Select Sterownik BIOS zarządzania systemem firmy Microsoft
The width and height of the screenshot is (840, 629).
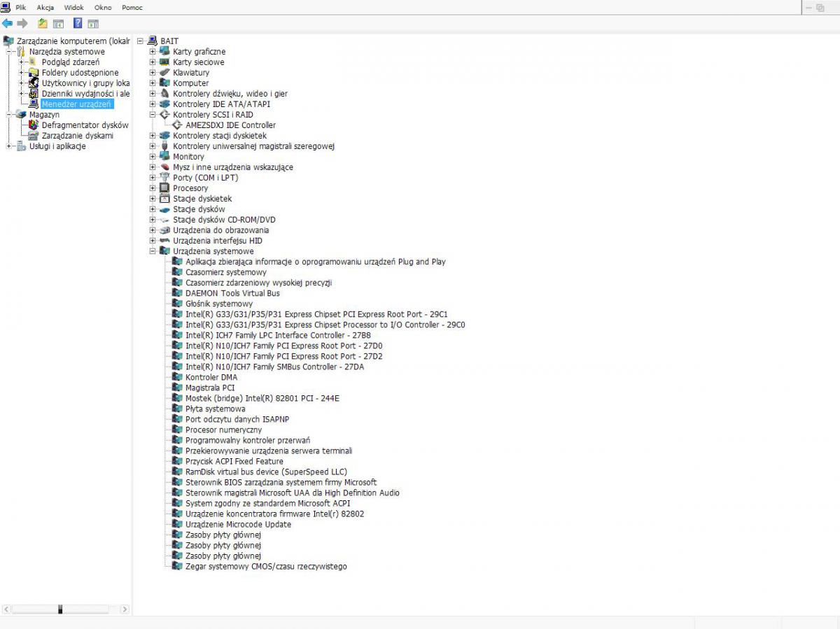[x=281, y=481]
